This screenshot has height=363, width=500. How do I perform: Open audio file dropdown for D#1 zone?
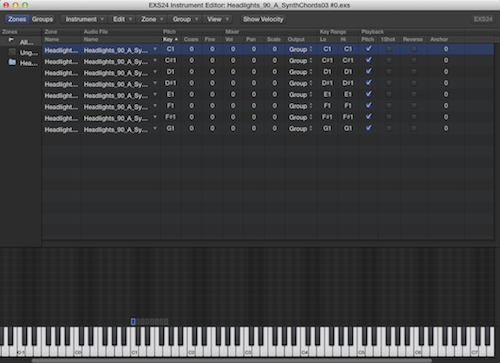click(155, 83)
